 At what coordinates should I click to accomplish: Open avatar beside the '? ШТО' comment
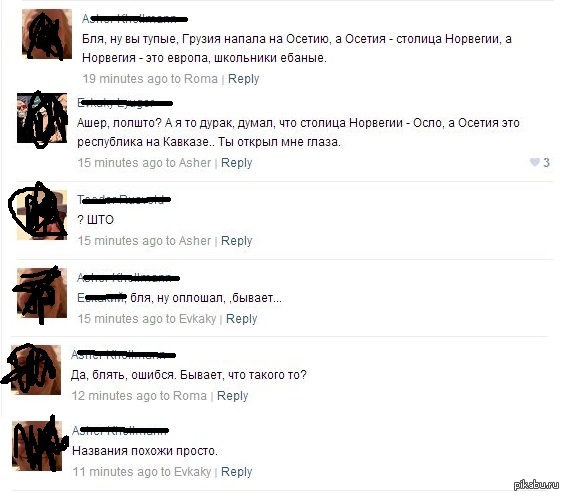42,215
